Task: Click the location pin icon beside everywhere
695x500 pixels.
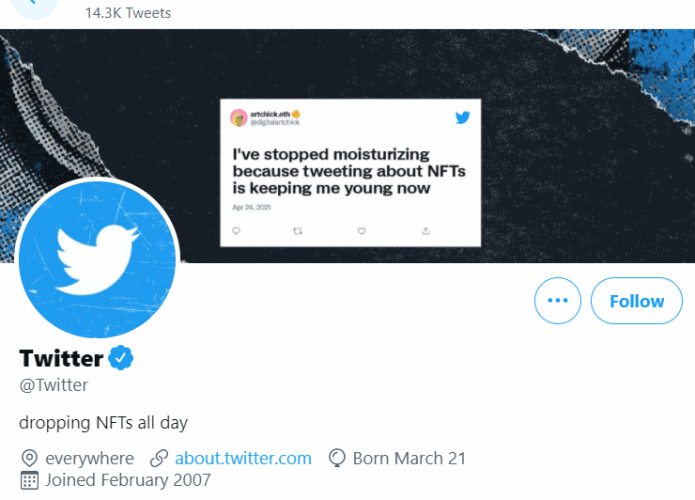Action: pos(29,458)
